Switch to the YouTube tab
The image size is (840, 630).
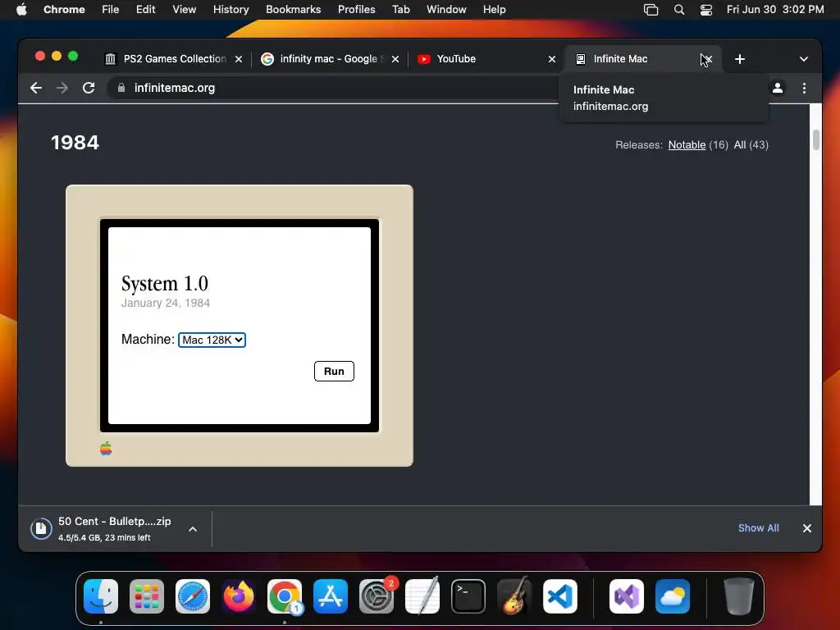486,59
